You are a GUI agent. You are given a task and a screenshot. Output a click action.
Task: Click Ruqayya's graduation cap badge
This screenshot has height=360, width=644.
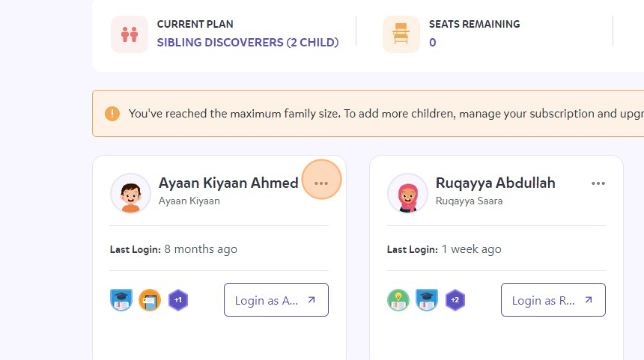[427, 300]
